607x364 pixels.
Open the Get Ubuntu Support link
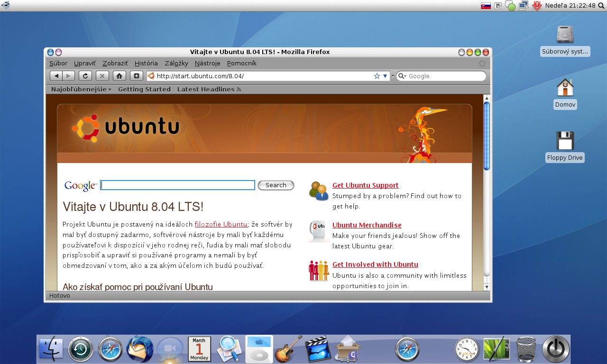(x=365, y=185)
